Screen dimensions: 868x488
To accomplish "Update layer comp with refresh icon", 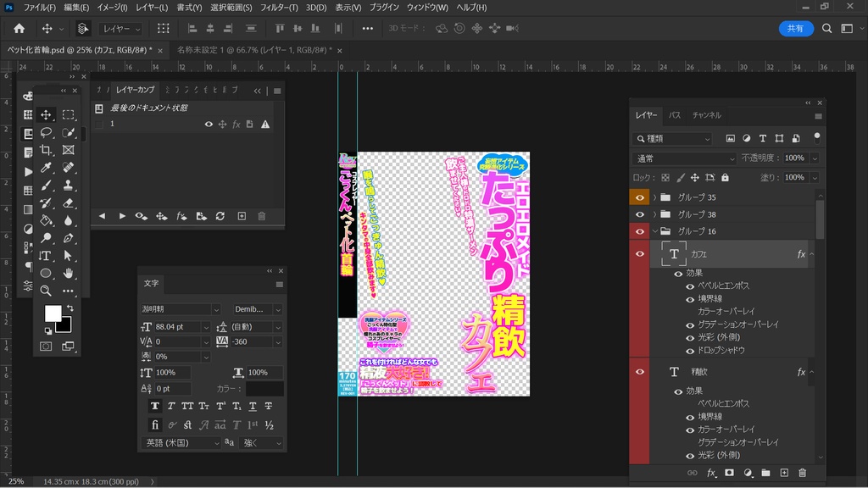I will click(220, 216).
